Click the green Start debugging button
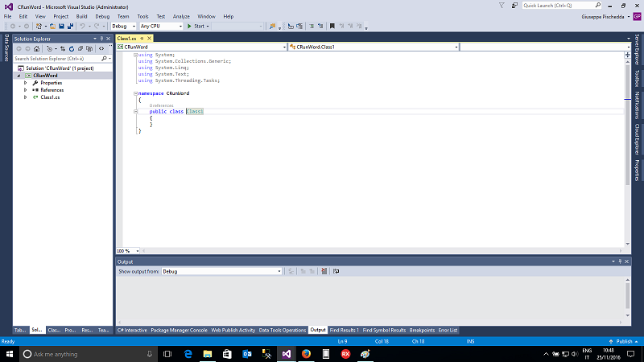This screenshot has height=362, width=644. click(196, 27)
